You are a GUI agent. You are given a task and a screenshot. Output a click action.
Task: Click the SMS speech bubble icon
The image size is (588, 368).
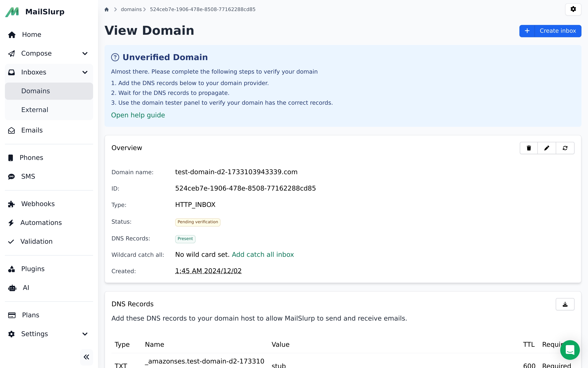(x=11, y=176)
